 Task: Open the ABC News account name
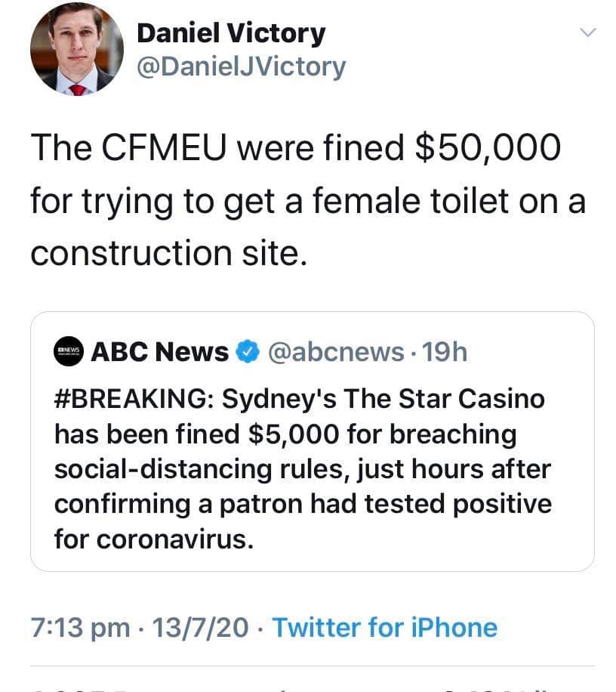pyautogui.click(x=160, y=352)
